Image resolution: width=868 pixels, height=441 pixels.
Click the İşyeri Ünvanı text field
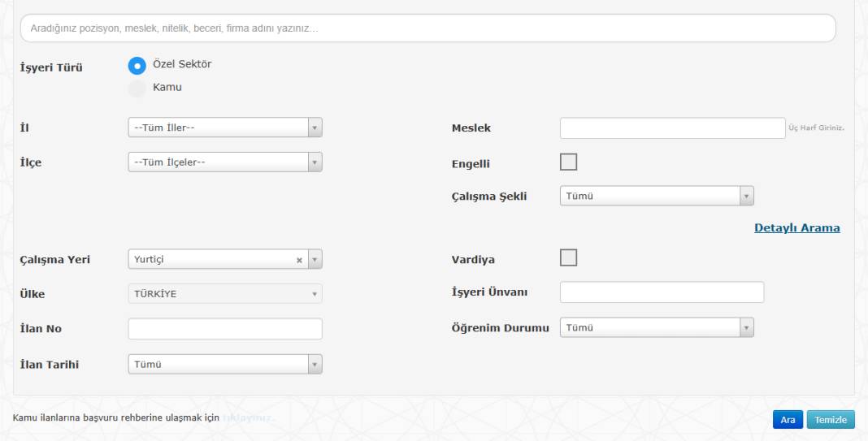click(x=662, y=292)
